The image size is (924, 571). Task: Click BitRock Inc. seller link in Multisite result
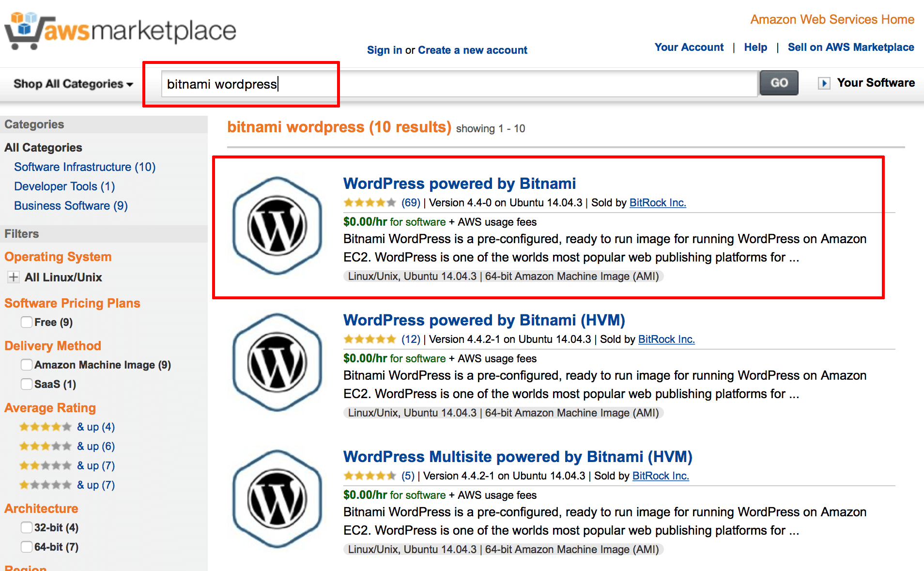(661, 476)
